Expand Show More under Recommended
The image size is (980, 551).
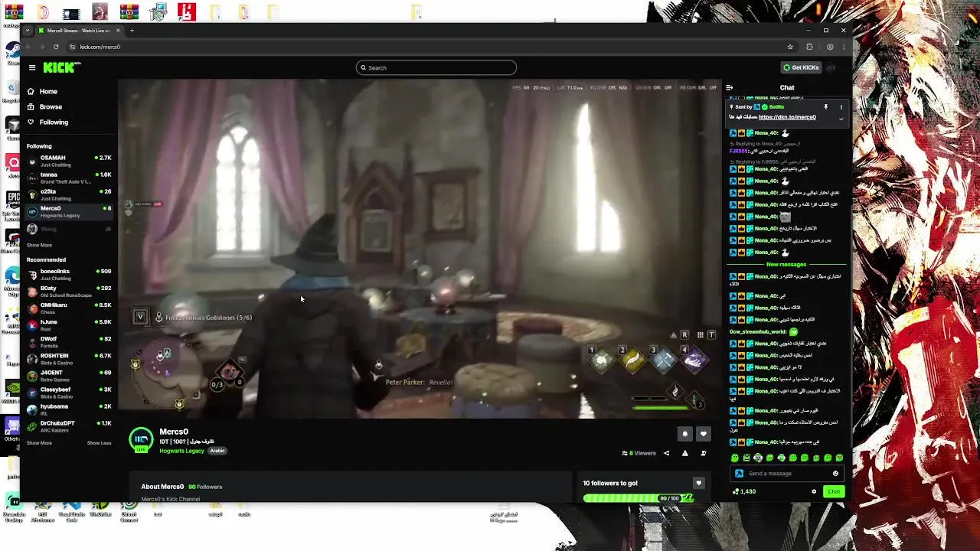click(x=39, y=443)
